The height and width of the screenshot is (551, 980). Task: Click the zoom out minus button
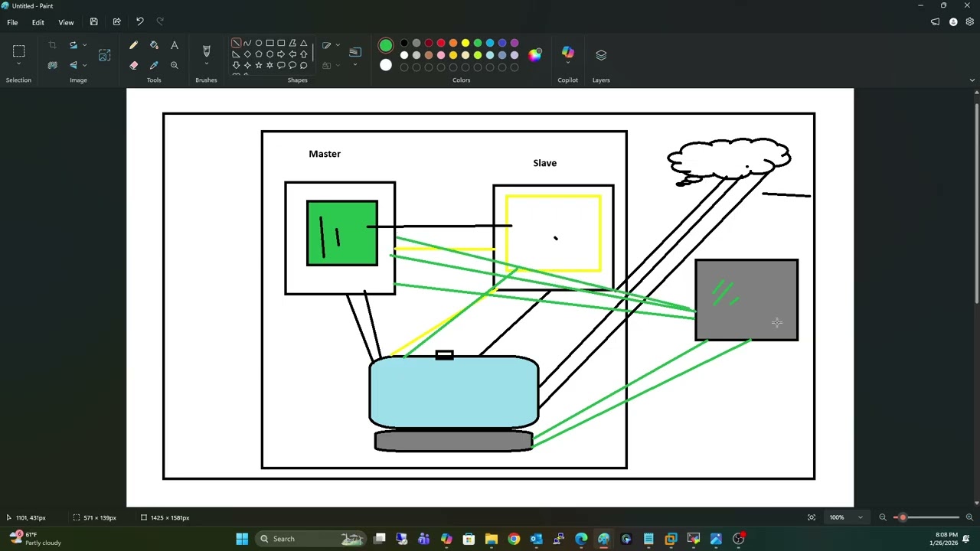(x=883, y=517)
